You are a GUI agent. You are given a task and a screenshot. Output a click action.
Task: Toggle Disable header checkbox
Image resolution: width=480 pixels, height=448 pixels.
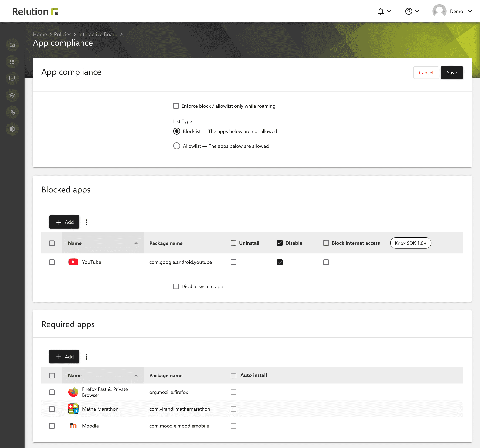click(x=280, y=243)
